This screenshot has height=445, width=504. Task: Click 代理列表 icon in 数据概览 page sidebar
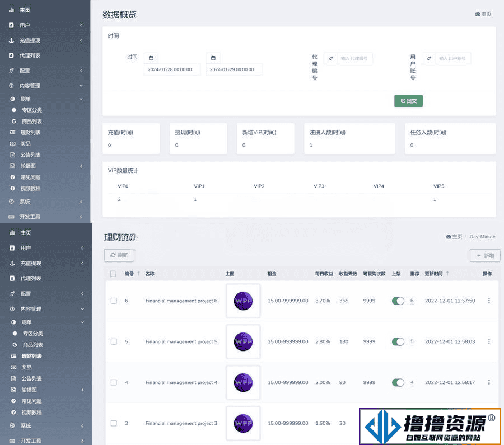coord(12,55)
